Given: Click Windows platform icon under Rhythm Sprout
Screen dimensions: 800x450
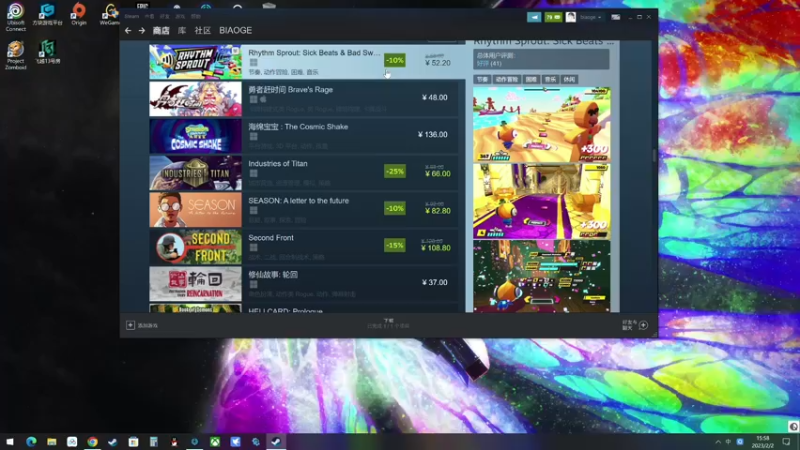Looking at the screenshot, I should tap(254, 63).
